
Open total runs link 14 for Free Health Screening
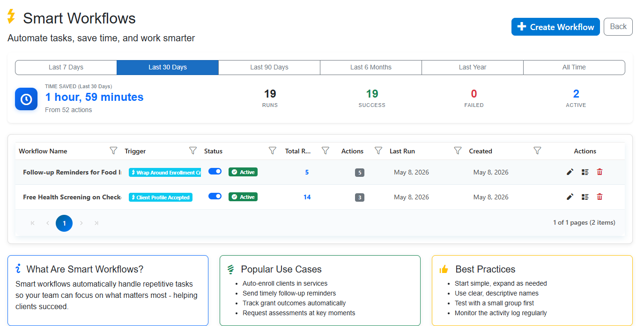click(x=307, y=197)
